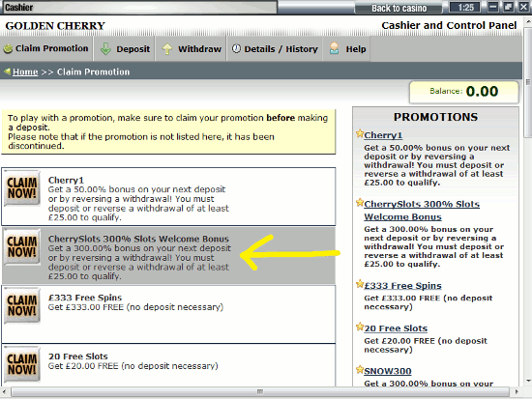Click the horizontal scrollbar right arrow
Image resolution: width=532 pixels, height=399 pixels.
pyautogui.click(x=517, y=392)
